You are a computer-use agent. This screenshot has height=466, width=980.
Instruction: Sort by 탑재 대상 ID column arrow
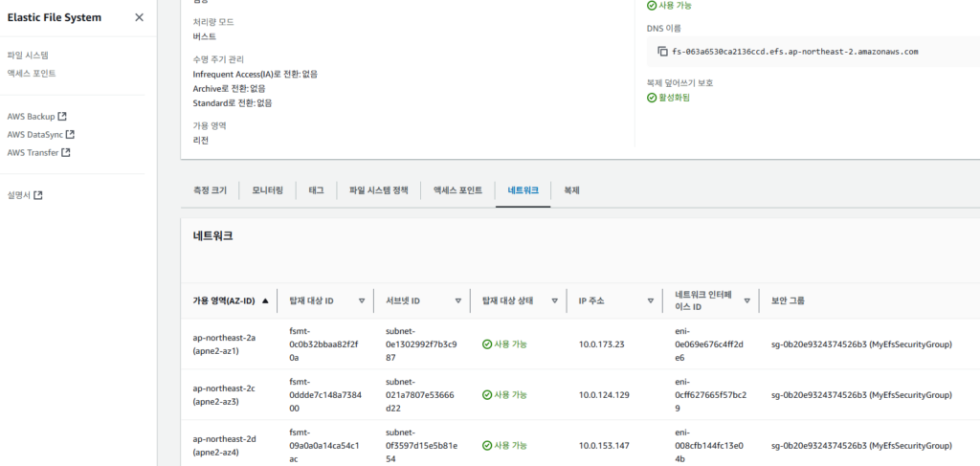[361, 300]
